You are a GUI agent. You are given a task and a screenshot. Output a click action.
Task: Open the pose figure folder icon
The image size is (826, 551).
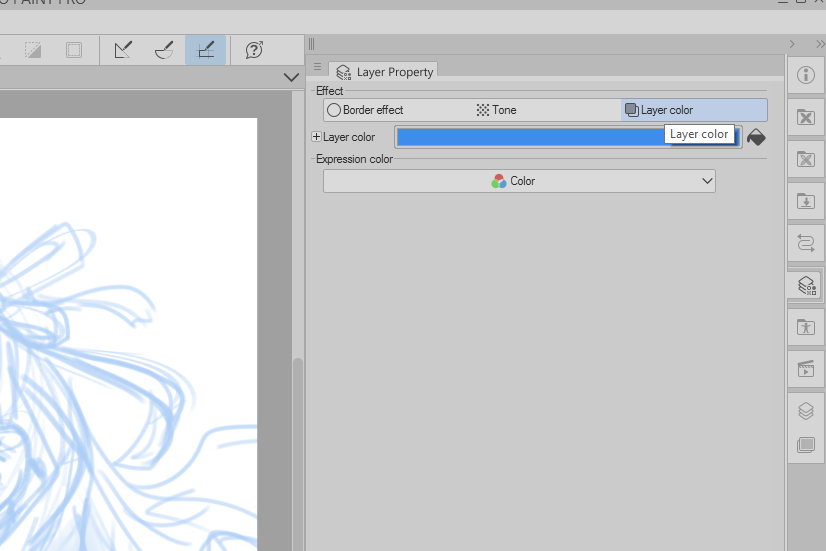(805, 327)
